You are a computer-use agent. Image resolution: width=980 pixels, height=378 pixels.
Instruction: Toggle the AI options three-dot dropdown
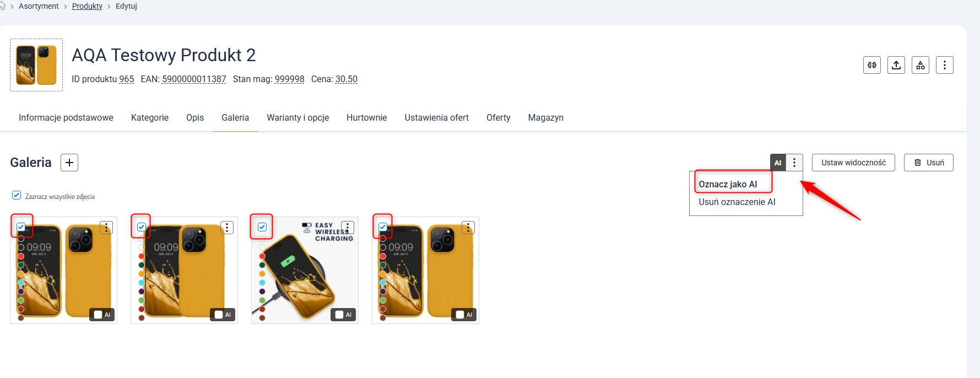tap(794, 163)
